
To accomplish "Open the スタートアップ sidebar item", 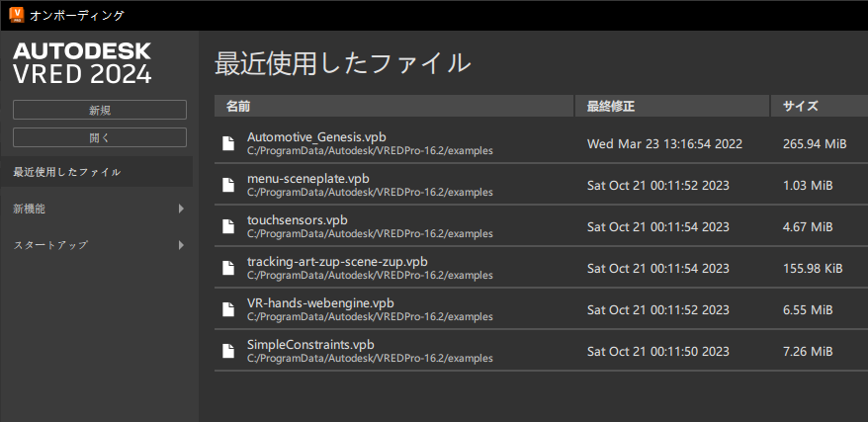I will tap(50, 245).
